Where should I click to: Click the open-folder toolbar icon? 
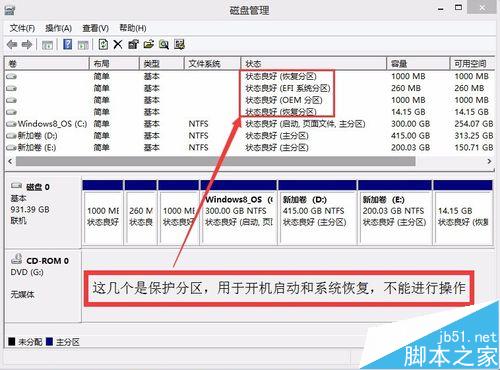149,44
